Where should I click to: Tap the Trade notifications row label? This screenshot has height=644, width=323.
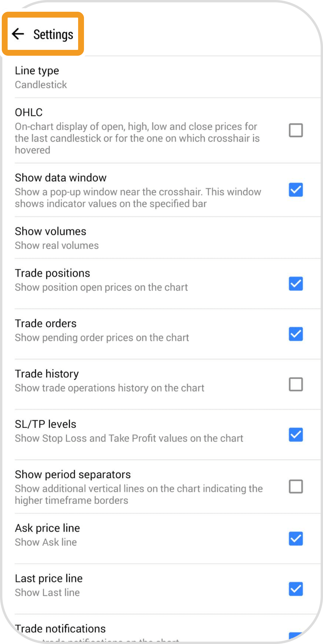(x=60, y=629)
